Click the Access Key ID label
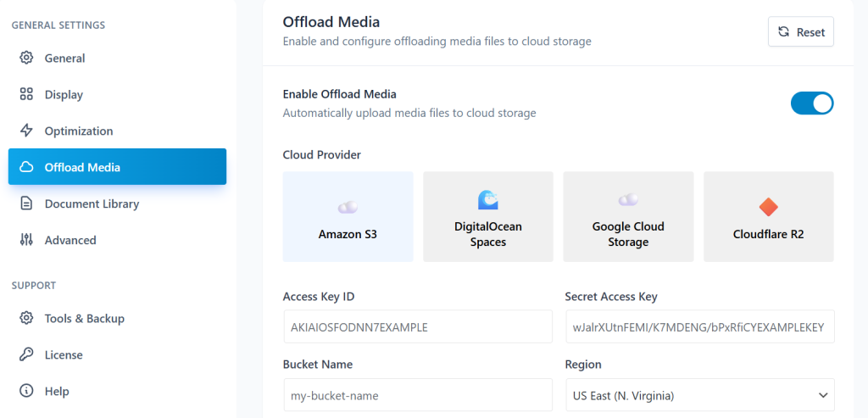Screen dimensions: 868x418 [x=319, y=296]
